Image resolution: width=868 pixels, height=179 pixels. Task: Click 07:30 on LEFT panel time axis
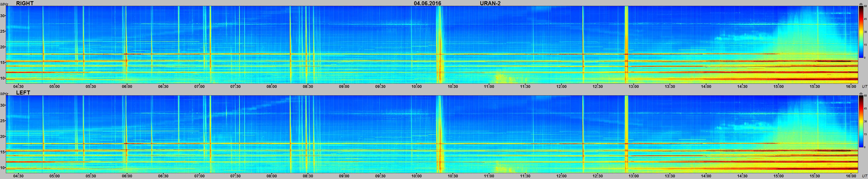[x=236, y=176]
